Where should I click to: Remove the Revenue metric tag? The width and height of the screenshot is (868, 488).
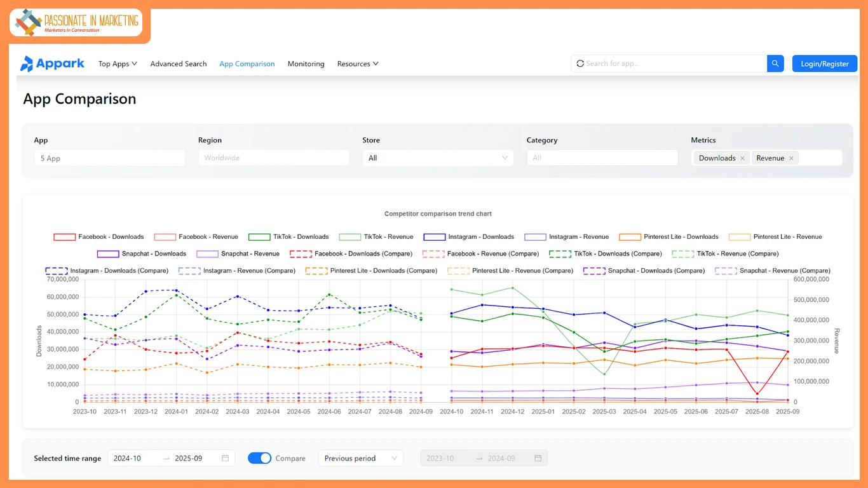click(791, 158)
